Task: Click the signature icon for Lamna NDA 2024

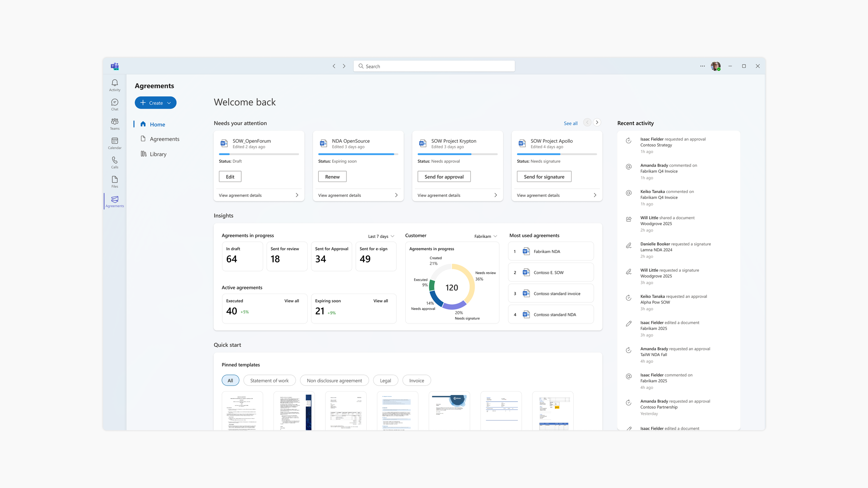Action: tap(628, 245)
